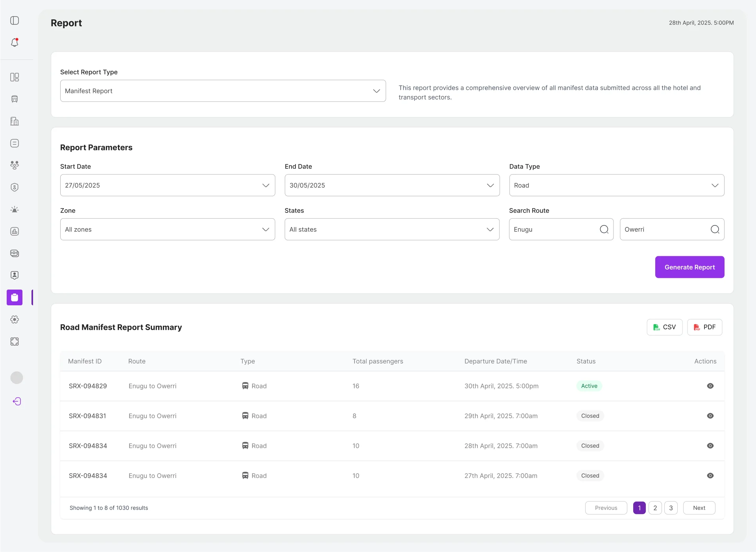The width and height of the screenshot is (756, 552).
Task: Open the settings gear icon in sidebar
Action: [x=15, y=319]
